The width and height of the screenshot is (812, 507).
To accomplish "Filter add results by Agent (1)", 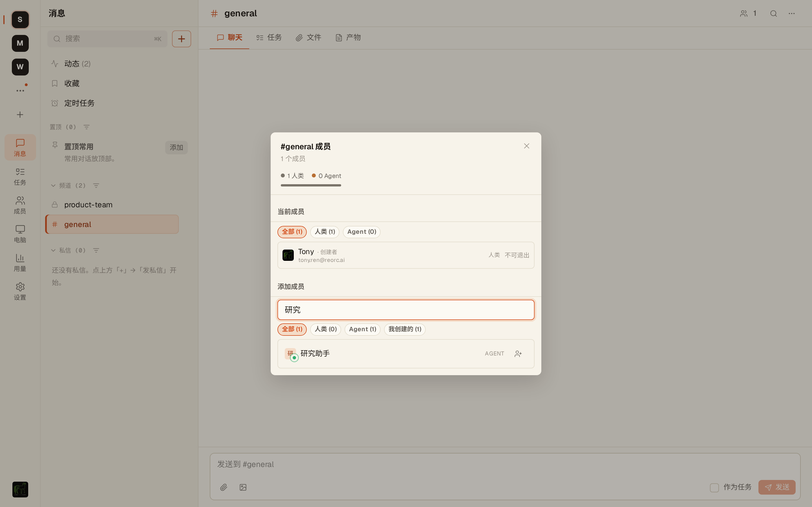I will (362, 329).
